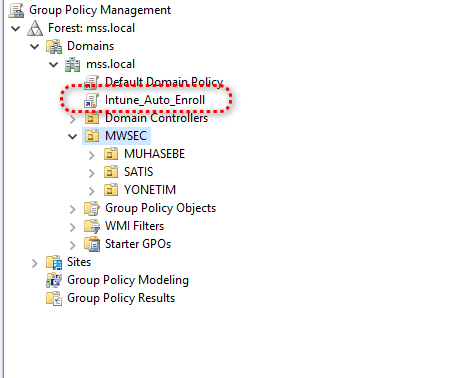Click the Group Policy Modeling icon
456x378 pixels.
pyautogui.click(x=54, y=280)
